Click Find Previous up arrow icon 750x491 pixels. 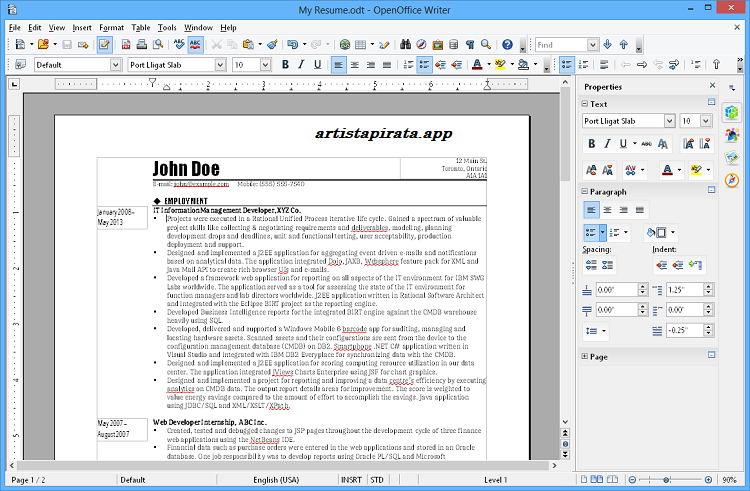click(624, 44)
